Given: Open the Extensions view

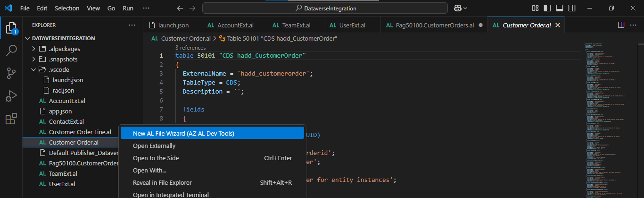Looking at the screenshot, I should click(x=11, y=119).
